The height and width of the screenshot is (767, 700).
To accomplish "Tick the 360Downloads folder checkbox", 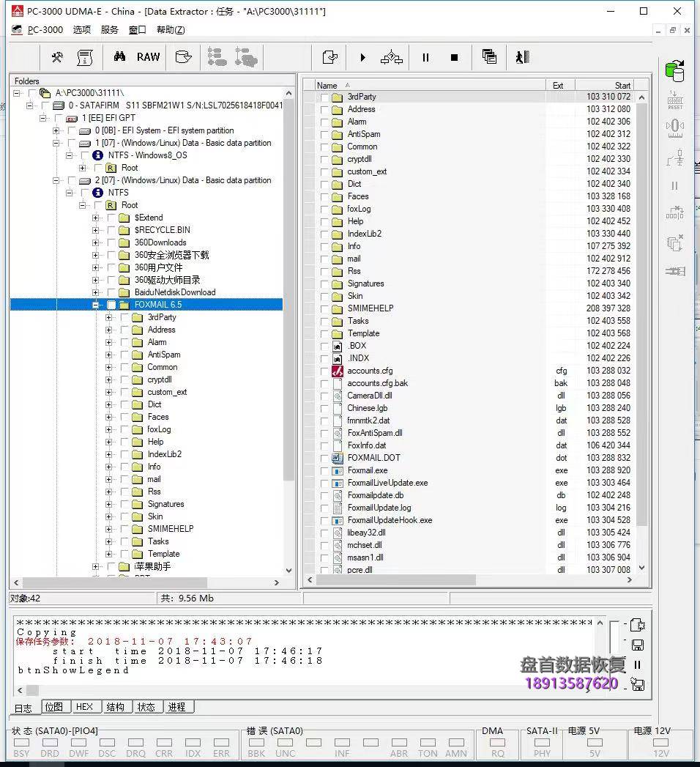I will pyautogui.click(x=111, y=242).
